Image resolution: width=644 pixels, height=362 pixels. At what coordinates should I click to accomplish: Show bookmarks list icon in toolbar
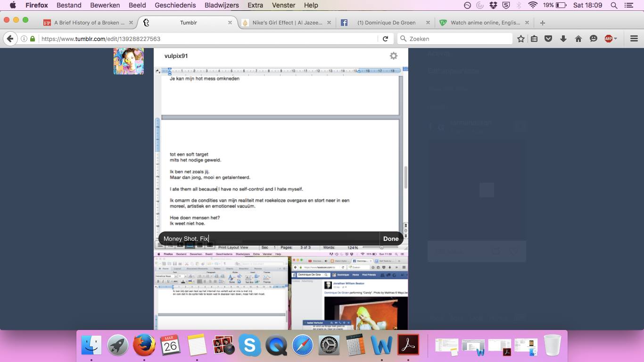click(534, 39)
